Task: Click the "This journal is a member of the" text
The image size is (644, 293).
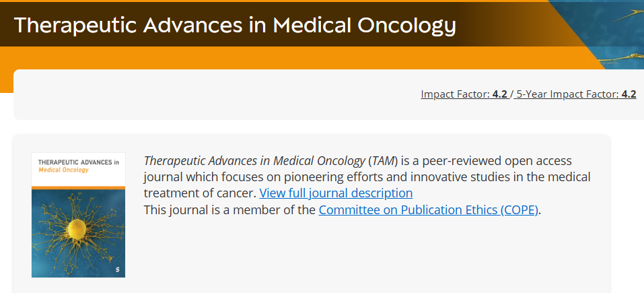Action: pos(229,209)
